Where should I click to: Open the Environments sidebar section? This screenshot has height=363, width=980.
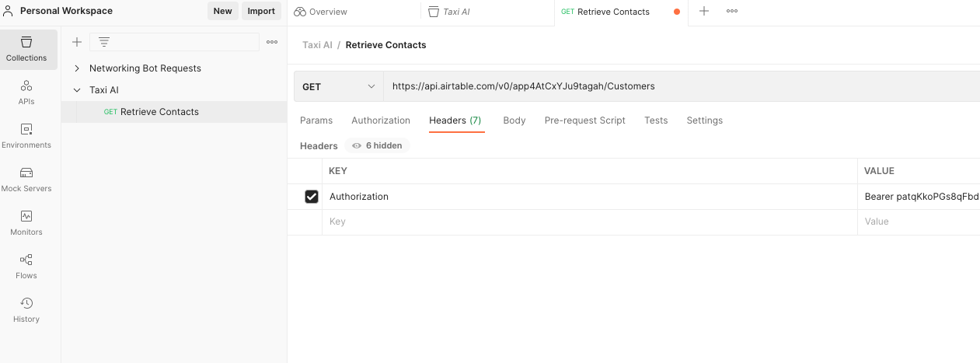coord(26,137)
